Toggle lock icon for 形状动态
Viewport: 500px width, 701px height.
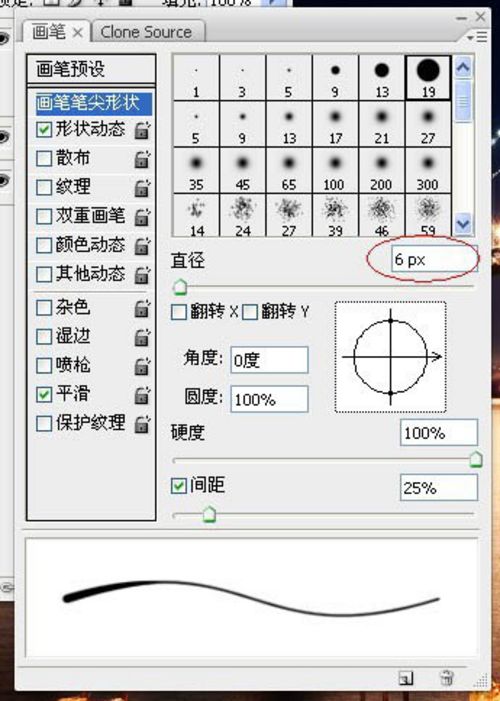(142, 130)
